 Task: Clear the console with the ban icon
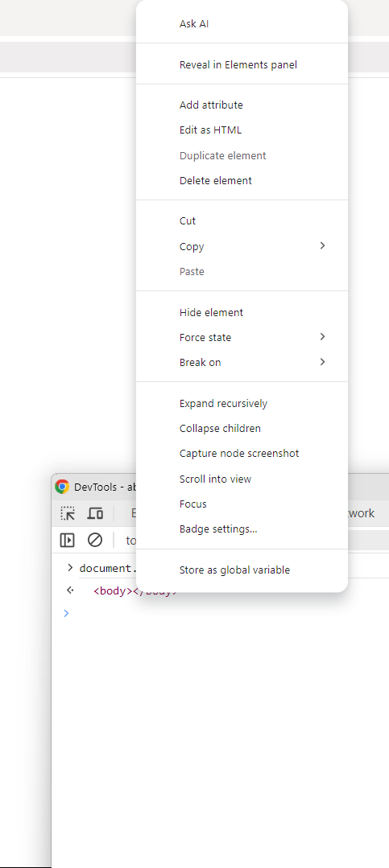click(x=95, y=540)
